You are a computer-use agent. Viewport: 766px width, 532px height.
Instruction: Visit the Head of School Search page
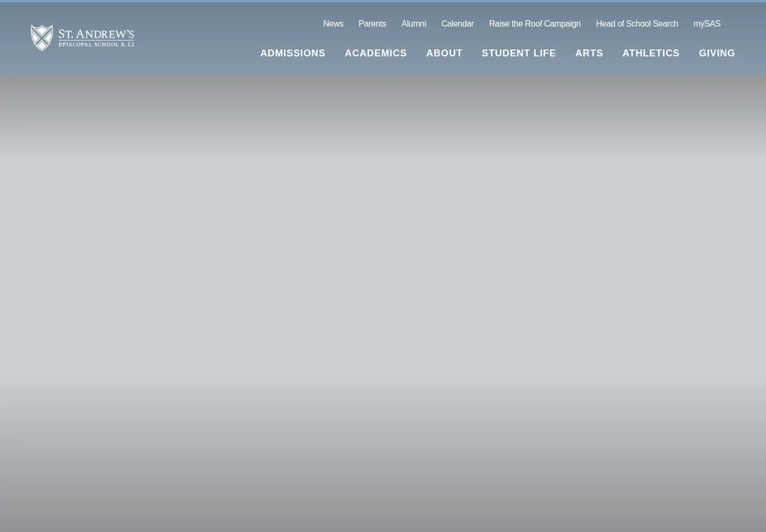637,24
